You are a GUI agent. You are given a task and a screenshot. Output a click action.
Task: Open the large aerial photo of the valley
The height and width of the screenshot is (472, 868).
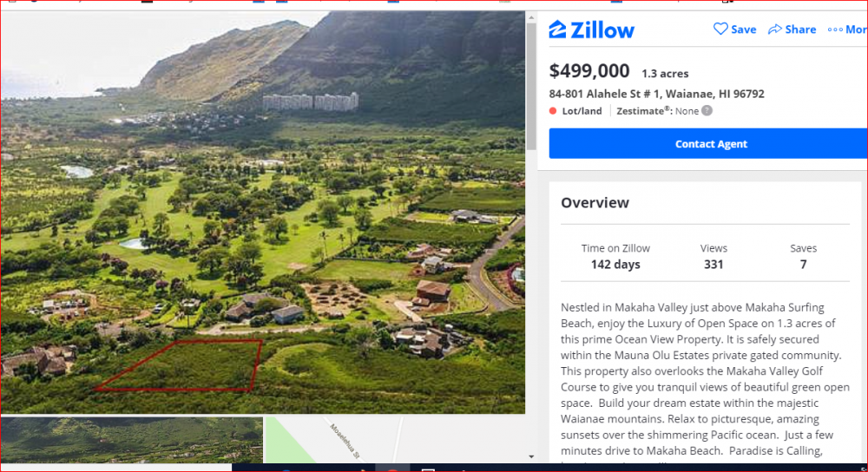tap(260, 174)
